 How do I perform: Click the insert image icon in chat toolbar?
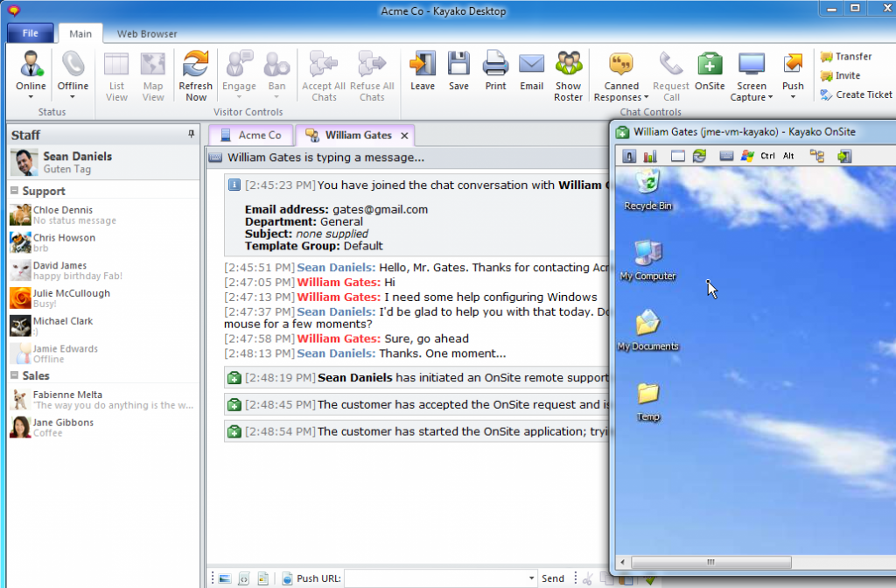coord(225,578)
